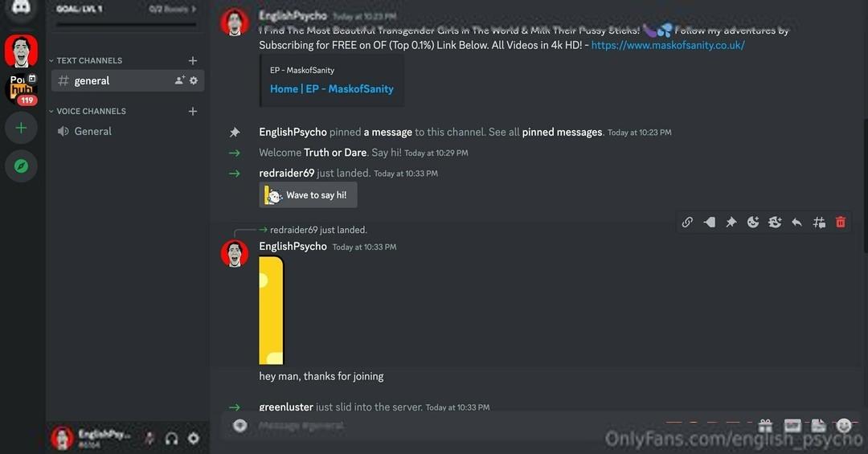This screenshot has height=454, width=868.
Task: Reply to the message with arrow icon
Action: coord(796,222)
